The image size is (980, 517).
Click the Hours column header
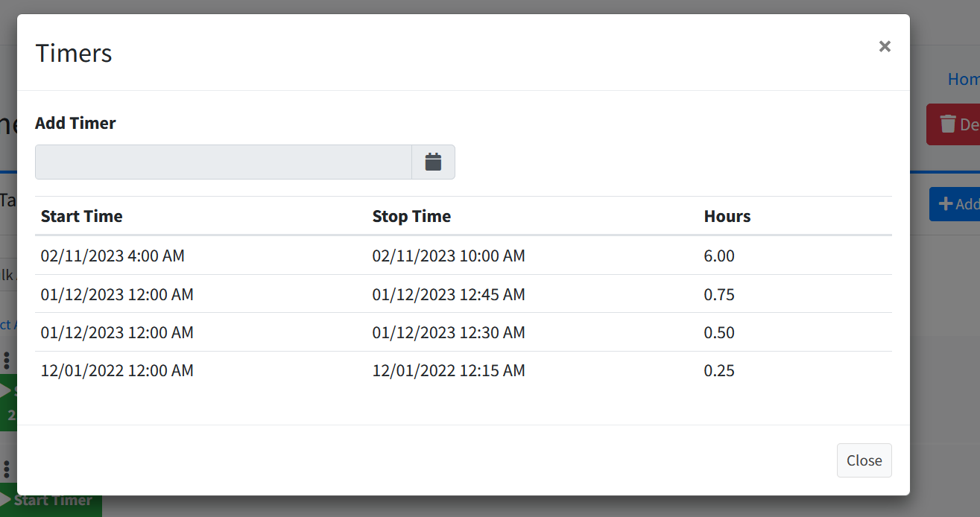click(727, 217)
